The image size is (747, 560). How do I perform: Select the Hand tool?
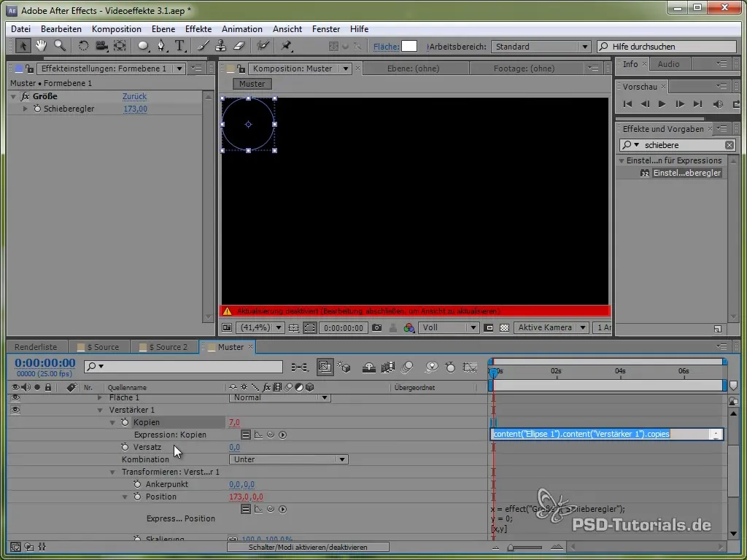pyautogui.click(x=41, y=46)
